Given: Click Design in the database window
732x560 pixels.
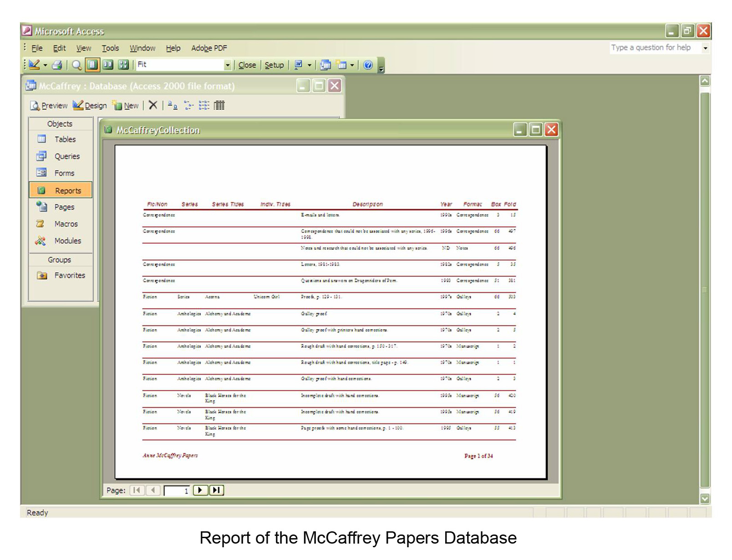Looking at the screenshot, I should tap(90, 106).
